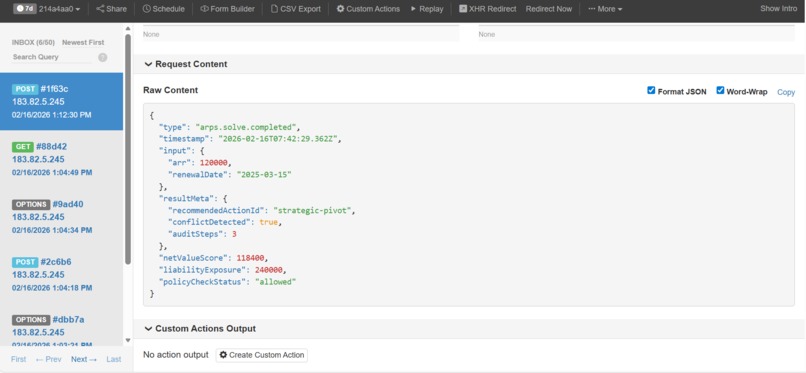This screenshot has width=806, height=373.
Task: Click the liabilityExposure value 240000
Action: (270, 270)
